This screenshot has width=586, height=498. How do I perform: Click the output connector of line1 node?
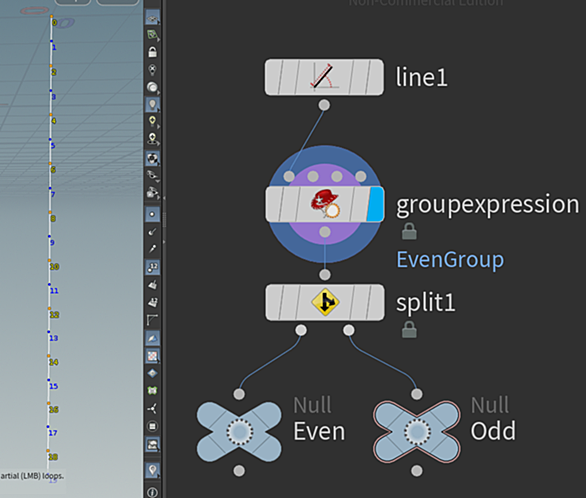(x=324, y=105)
